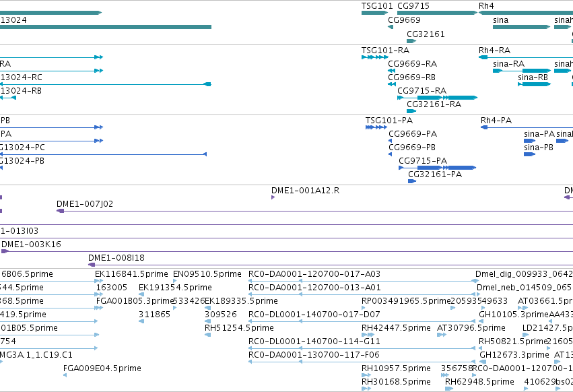Click the CG32161 gene feature
The image size is (573, 392).
pos(411,41)
